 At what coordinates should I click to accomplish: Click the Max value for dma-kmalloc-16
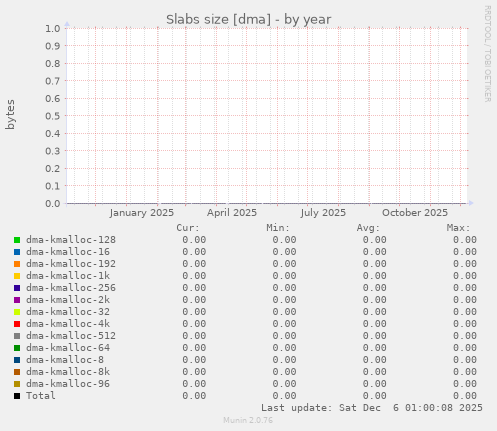pyautogui.click(x=465, y=252)
